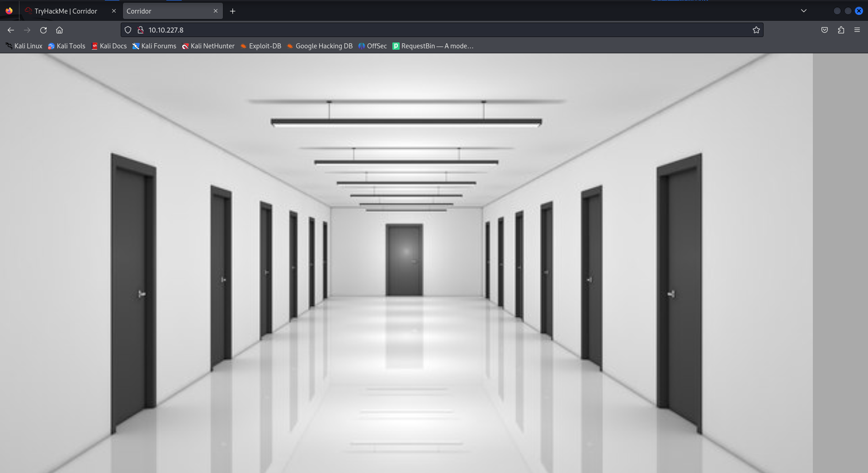Open the Google Hacking DB bookmark

[320, 46]
